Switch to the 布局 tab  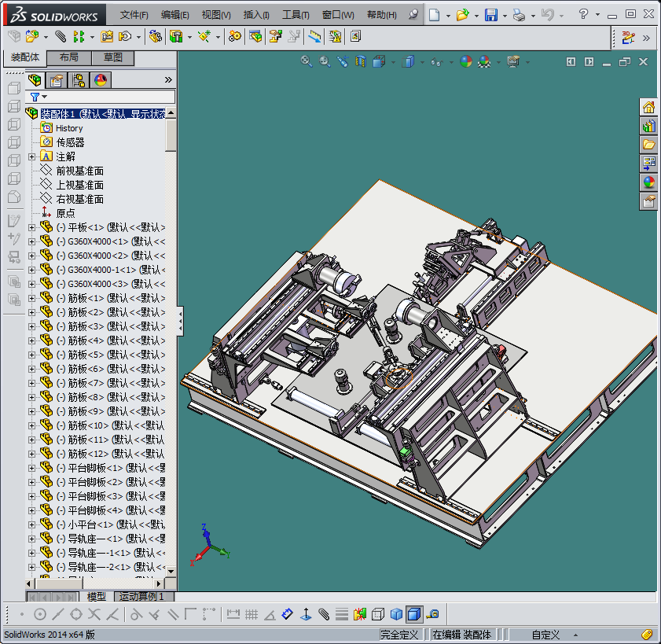pyautogui.click(x=69, y=57)
